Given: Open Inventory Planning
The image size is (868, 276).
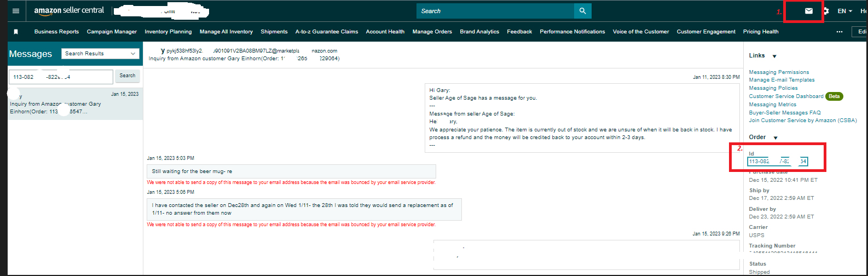Looking at the screenshot, I should click(168, 32).
